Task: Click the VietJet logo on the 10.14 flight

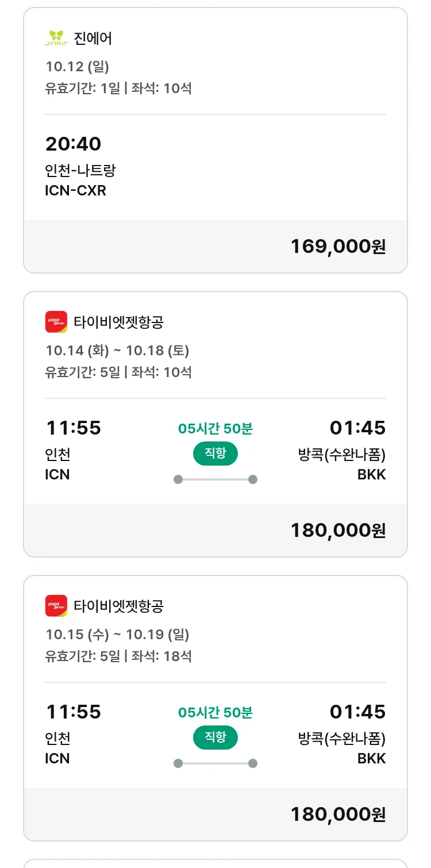Action: click(x=56, y=322)
